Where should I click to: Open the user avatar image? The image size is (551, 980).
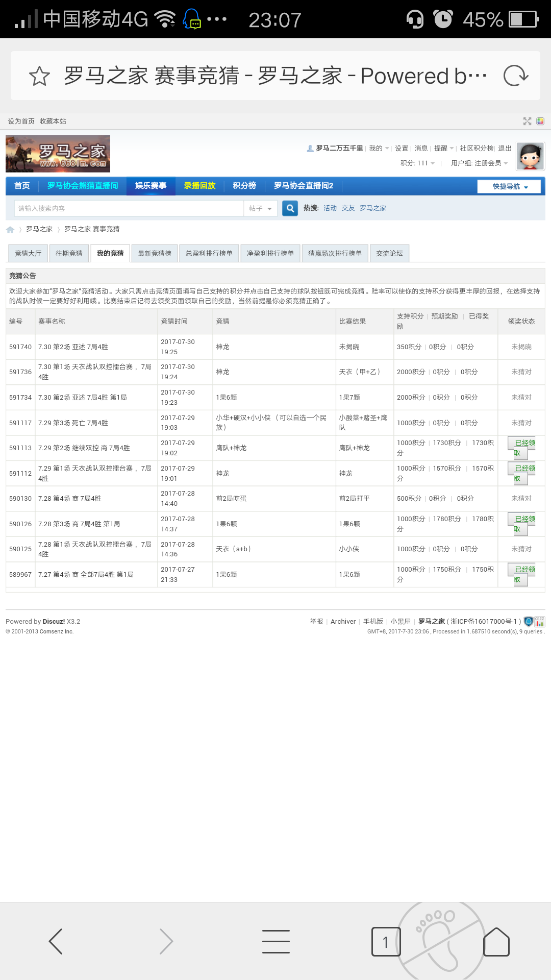pos(530,156)
